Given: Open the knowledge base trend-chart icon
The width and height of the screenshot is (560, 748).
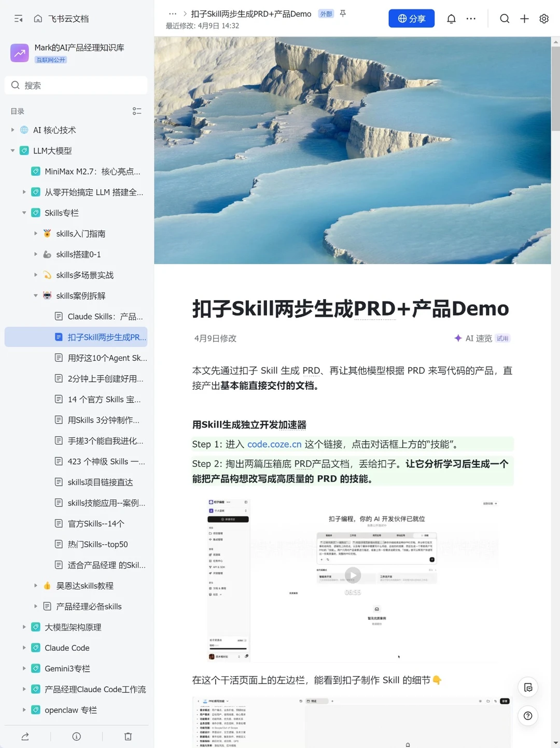Looking at the screenshot, I should [20, 53].
